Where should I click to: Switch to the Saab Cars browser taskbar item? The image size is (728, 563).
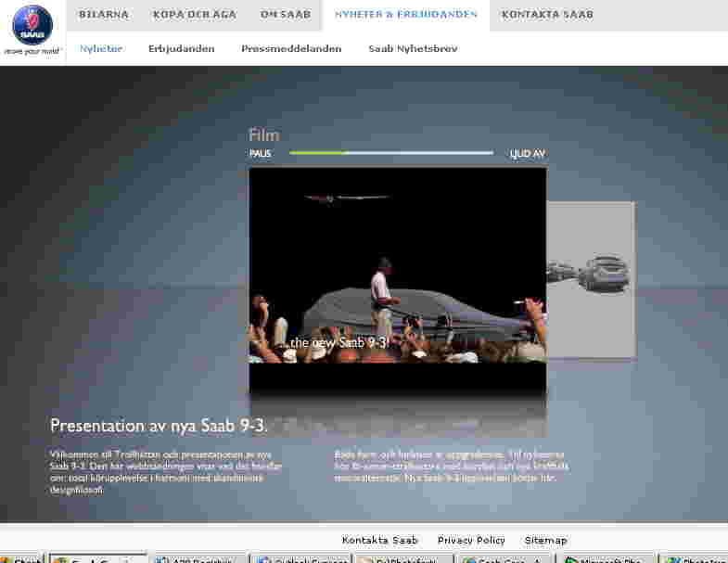(x=504, y=559)
